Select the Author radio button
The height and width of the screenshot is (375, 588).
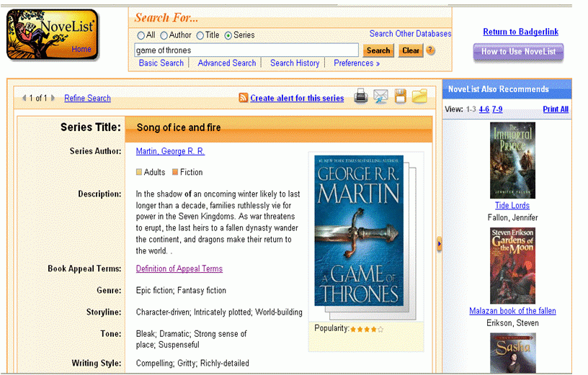point(164,35)
